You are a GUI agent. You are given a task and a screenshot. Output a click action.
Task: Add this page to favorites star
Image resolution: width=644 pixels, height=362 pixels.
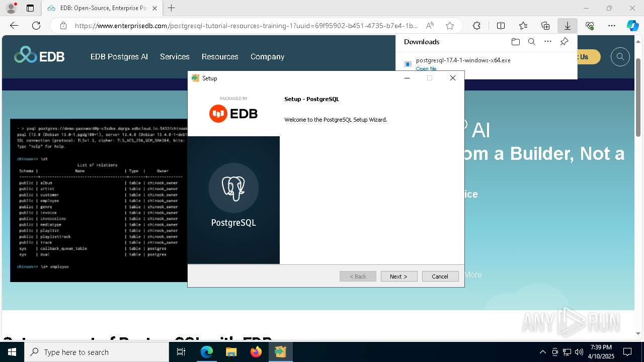pos(450,26)
